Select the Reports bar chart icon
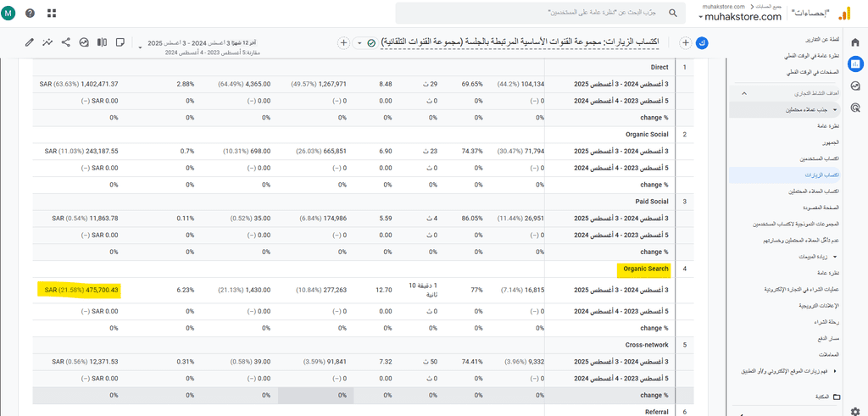The image size is (868, 416). [855, 64]
